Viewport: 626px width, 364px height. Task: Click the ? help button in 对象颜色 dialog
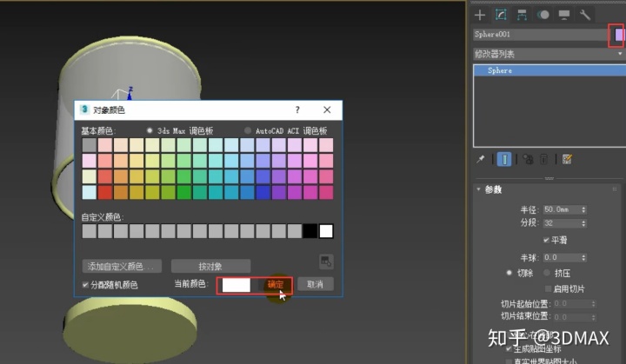click(297, 109)
